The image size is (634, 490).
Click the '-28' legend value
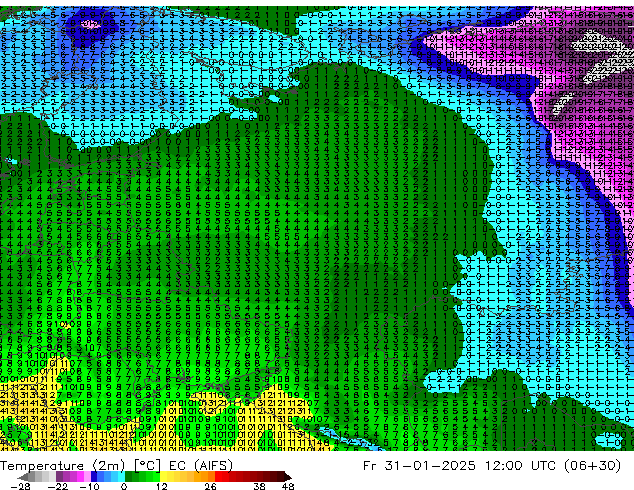click(20, 486)
